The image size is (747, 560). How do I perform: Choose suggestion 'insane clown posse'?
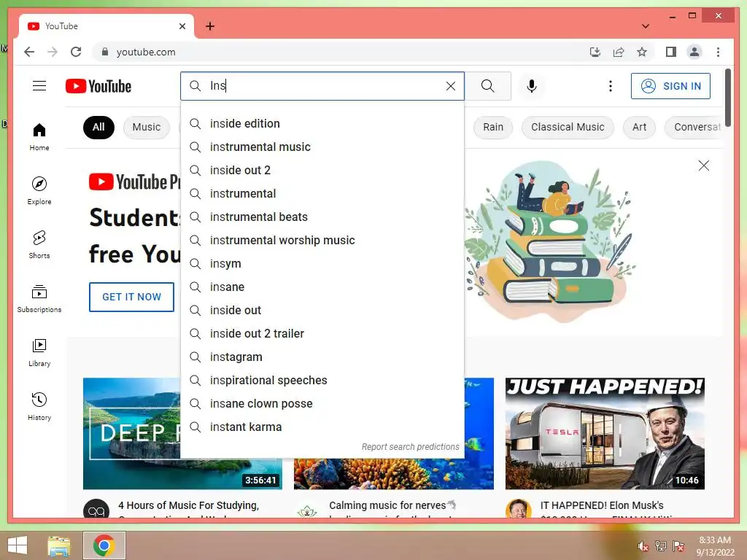322,404
